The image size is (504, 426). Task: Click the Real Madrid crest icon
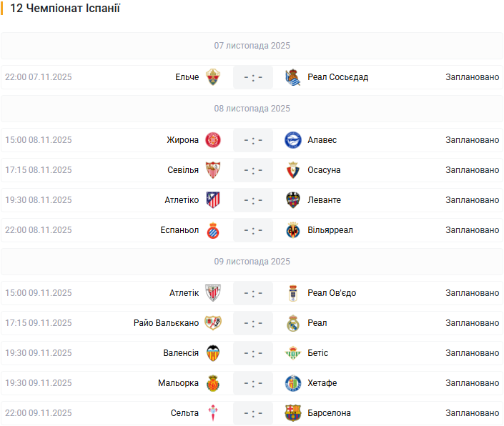click(293, 323)
